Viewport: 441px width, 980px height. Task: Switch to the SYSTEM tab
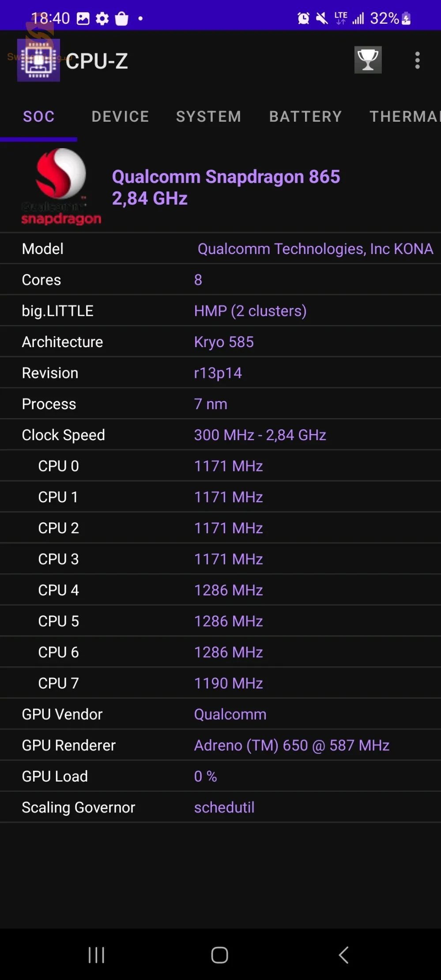[x=208, y=116]
